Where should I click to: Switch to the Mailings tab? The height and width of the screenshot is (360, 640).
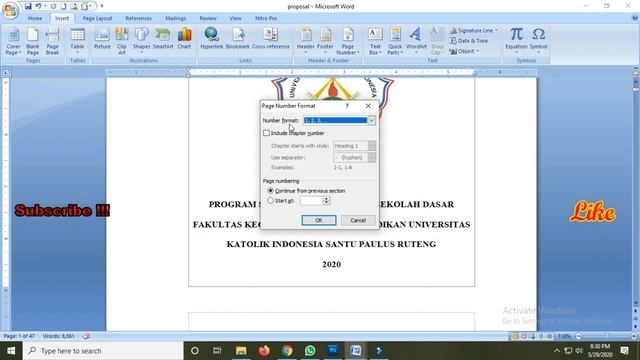(176, 18)
